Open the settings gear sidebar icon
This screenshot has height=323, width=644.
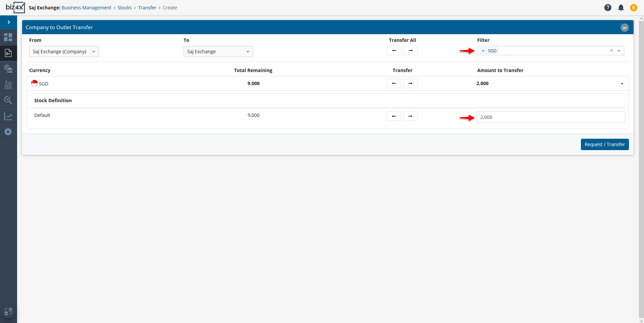pos(8,132)
